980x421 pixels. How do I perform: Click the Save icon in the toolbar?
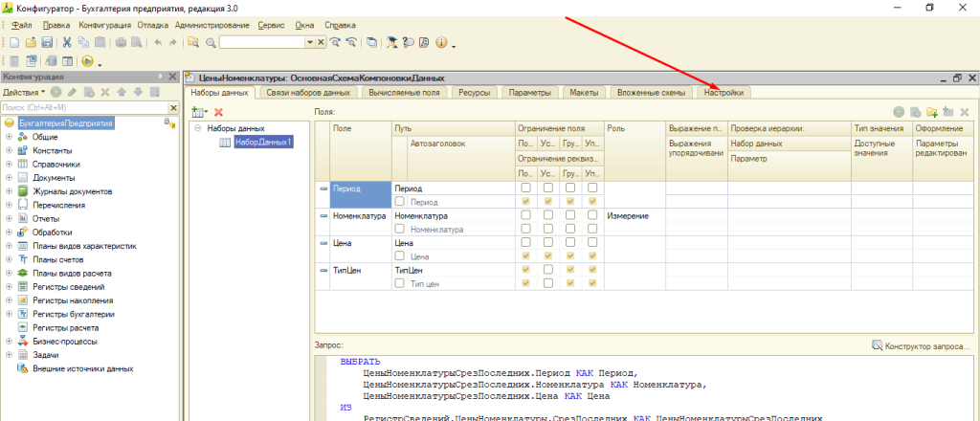click(46, 43)
